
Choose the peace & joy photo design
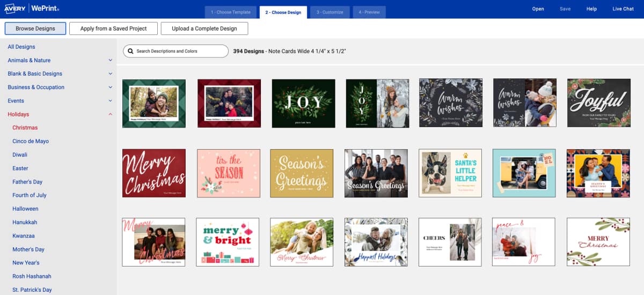click(524, 242)
